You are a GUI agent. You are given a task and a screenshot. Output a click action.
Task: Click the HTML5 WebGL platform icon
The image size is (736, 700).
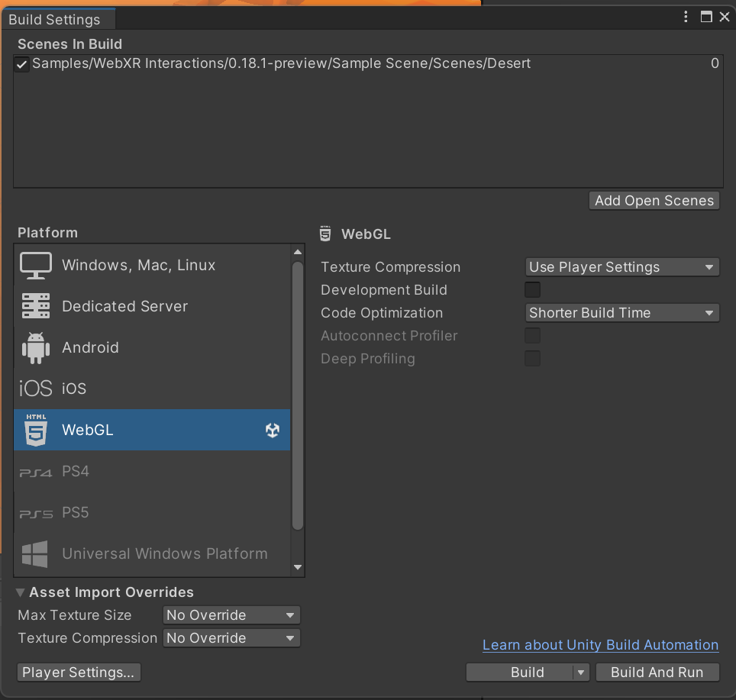coord(36,430)
